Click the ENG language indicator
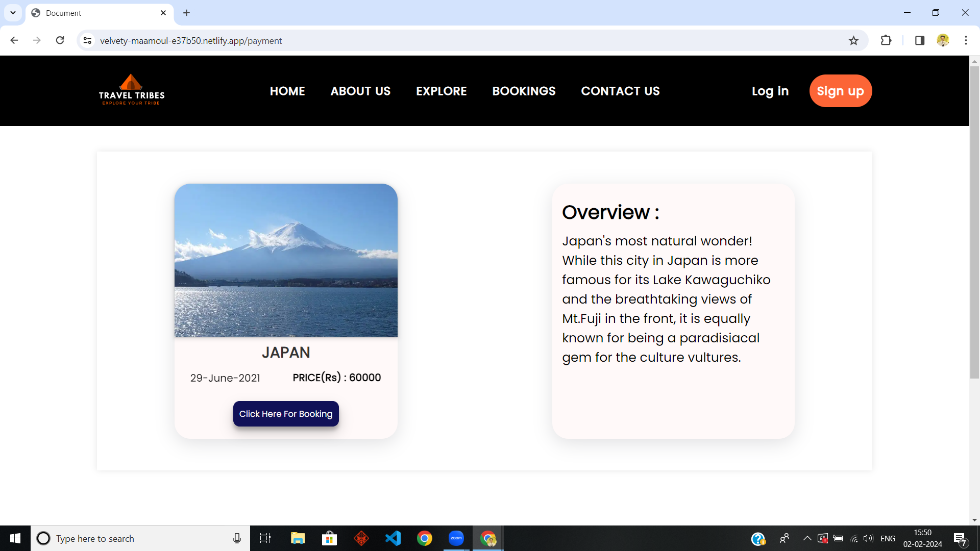 tap(888, 538)
